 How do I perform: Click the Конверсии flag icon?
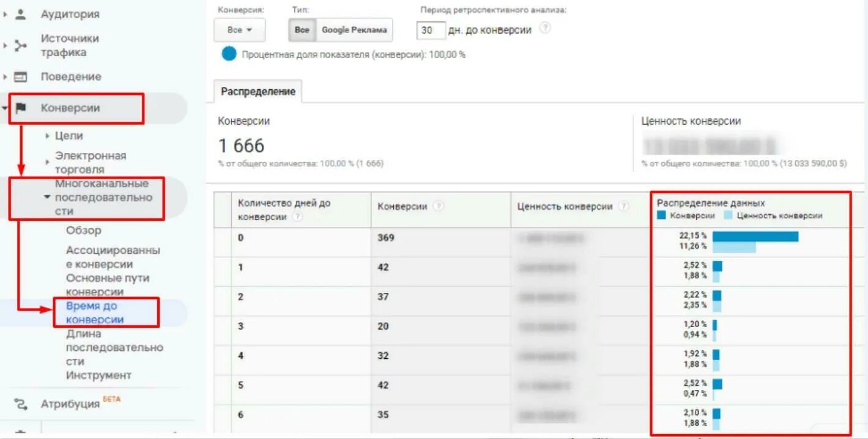(21, 108)
